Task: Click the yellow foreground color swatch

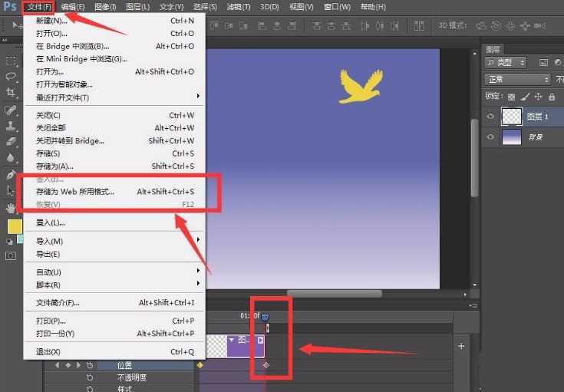Action: [15, 226]
